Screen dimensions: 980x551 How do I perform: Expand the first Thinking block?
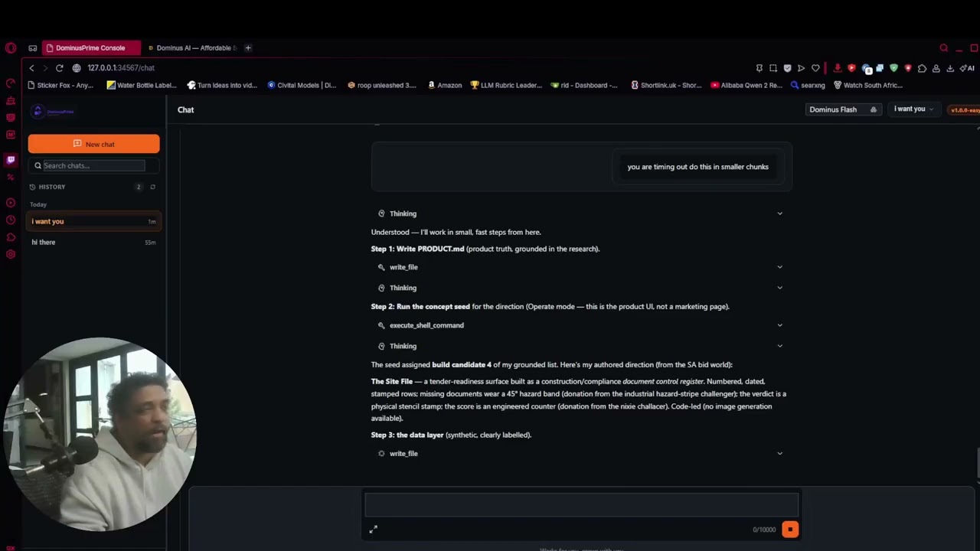581,214
